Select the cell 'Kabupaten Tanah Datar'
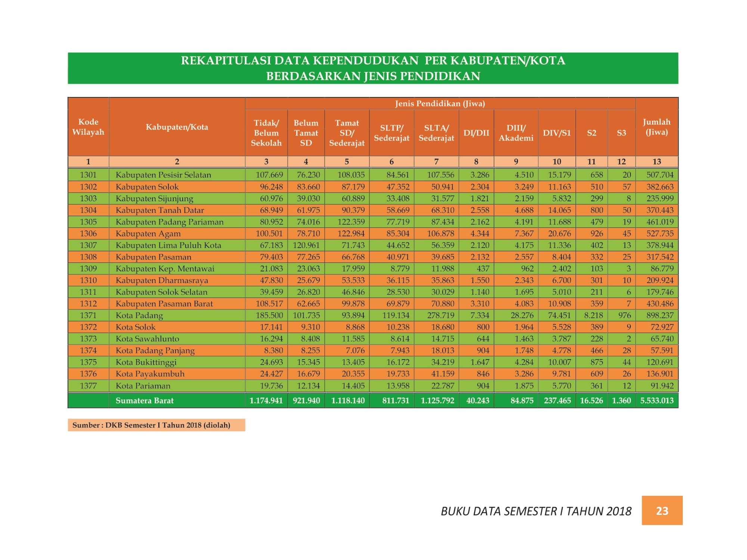The width and height of the screenshot is (747, 560). click(177, 210)
